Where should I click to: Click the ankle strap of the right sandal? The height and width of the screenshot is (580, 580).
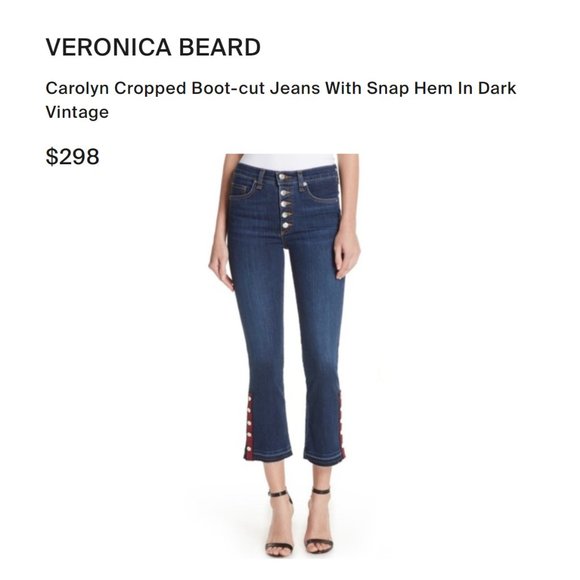point(321,491)
